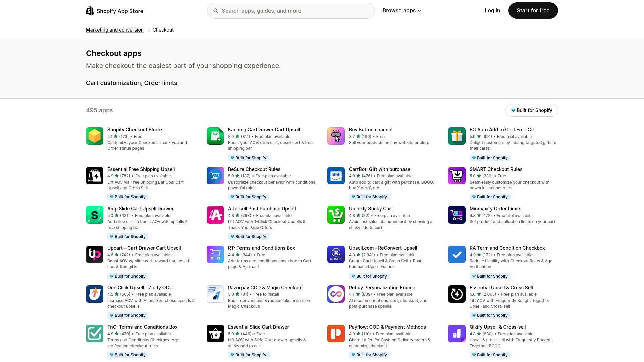Open Upcart Cart Drawer app icon
644x362 pixels.
pyautogui.click(x=95, y=254)
